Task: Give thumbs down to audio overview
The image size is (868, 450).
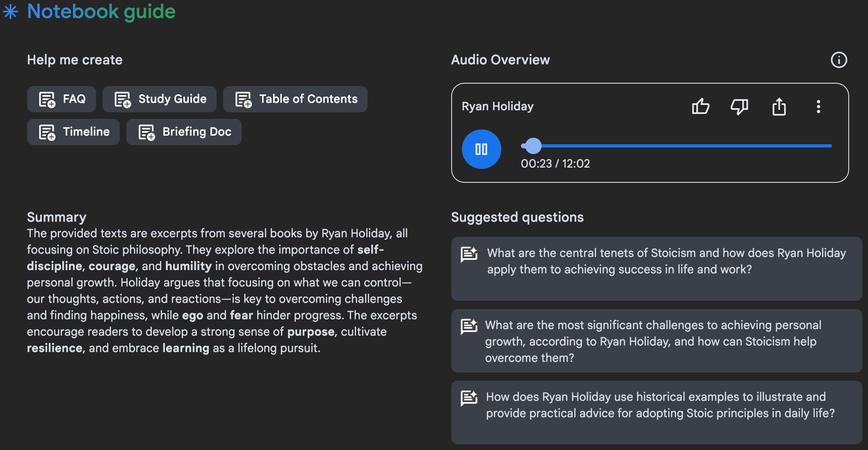Action: point(739,107)
